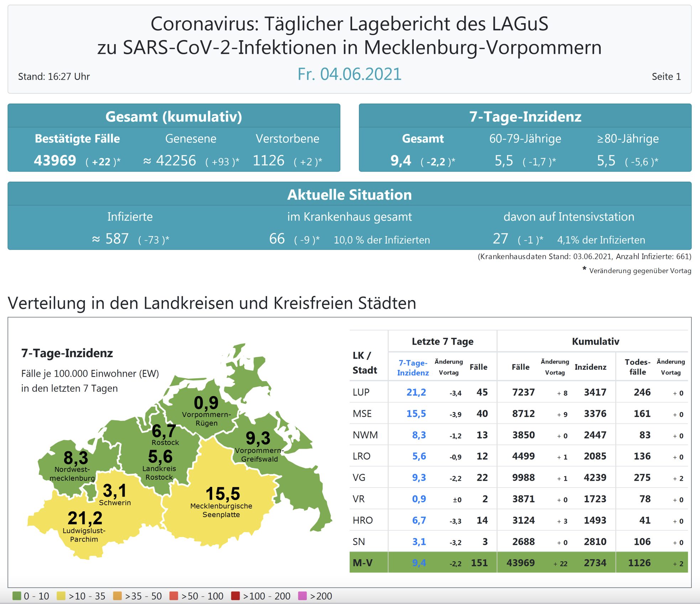Click the Kumulativ table header

(595, 341)
